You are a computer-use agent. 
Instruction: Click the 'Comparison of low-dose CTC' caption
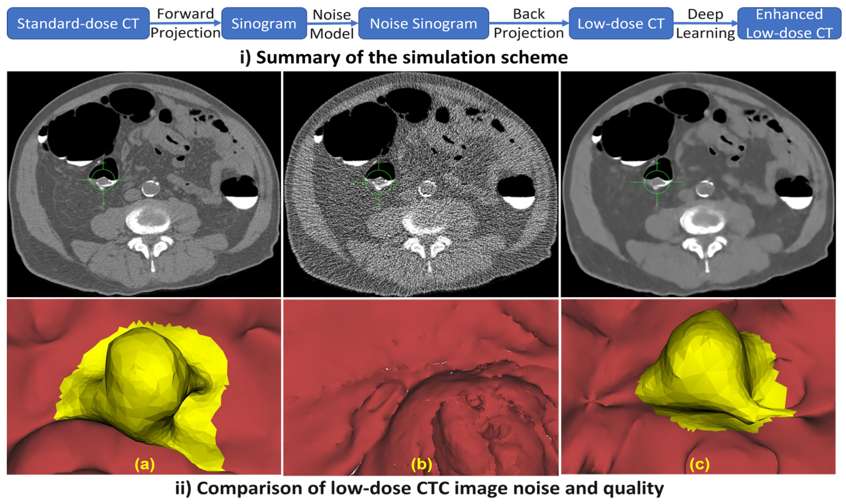point(419,488)
